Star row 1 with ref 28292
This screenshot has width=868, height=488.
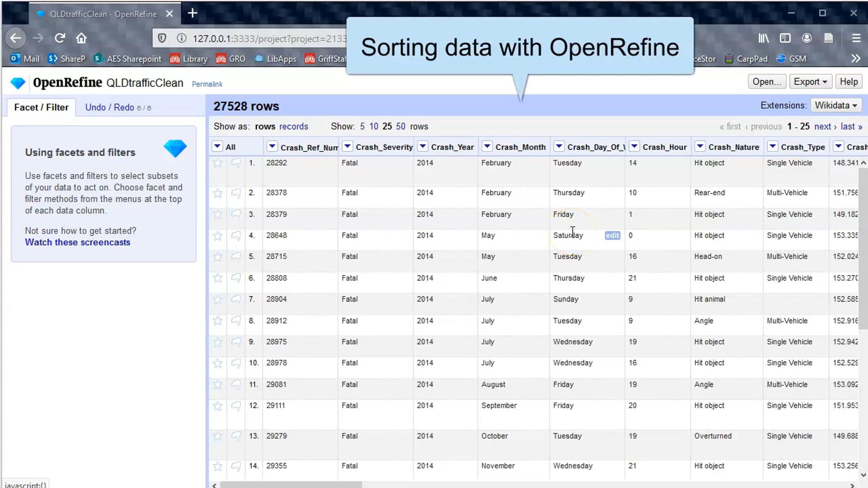tap(218, 163)
